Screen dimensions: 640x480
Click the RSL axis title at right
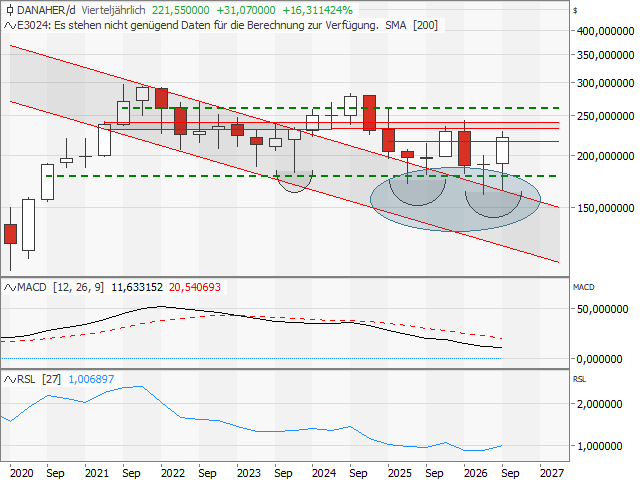pyautogui.click(x=579, y=379)
